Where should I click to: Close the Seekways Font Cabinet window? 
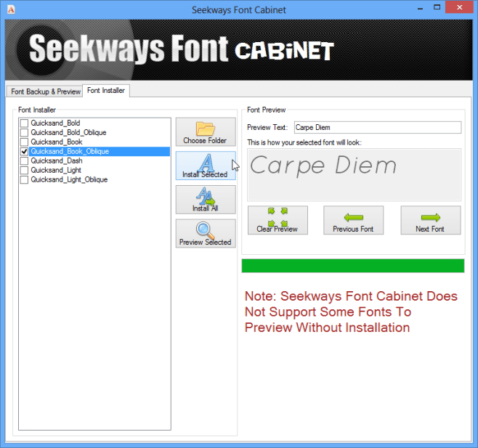point(459,7)
